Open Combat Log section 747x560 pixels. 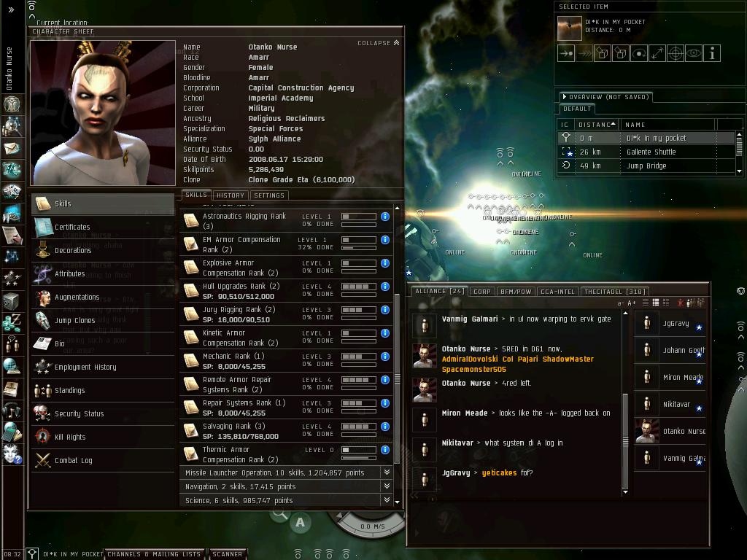click(103, 461)
